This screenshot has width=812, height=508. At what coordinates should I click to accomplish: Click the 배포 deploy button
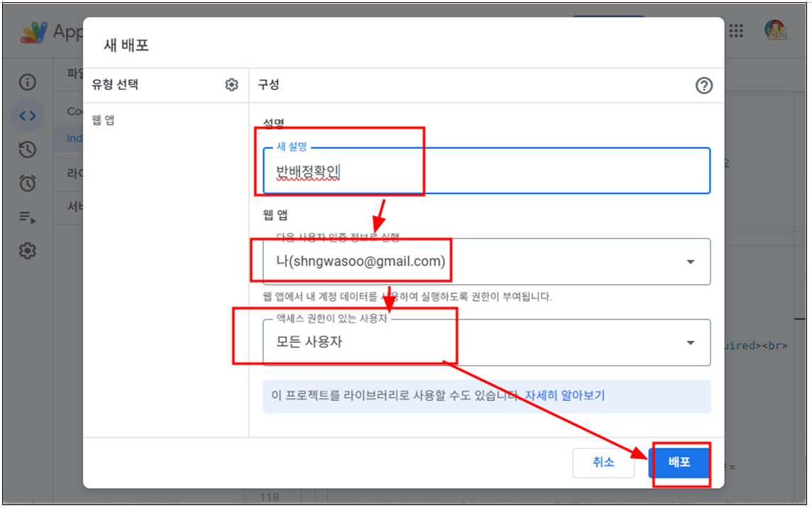[x=679, y=462]
